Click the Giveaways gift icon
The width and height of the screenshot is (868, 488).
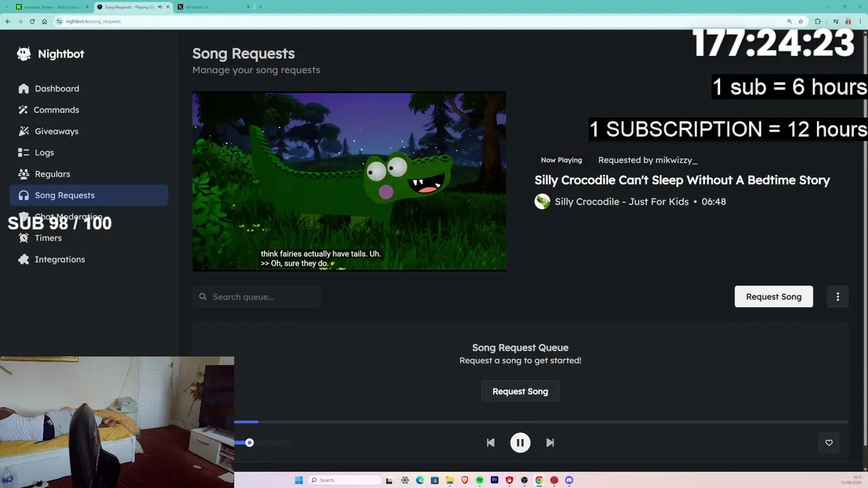click(x=24, y=131)
